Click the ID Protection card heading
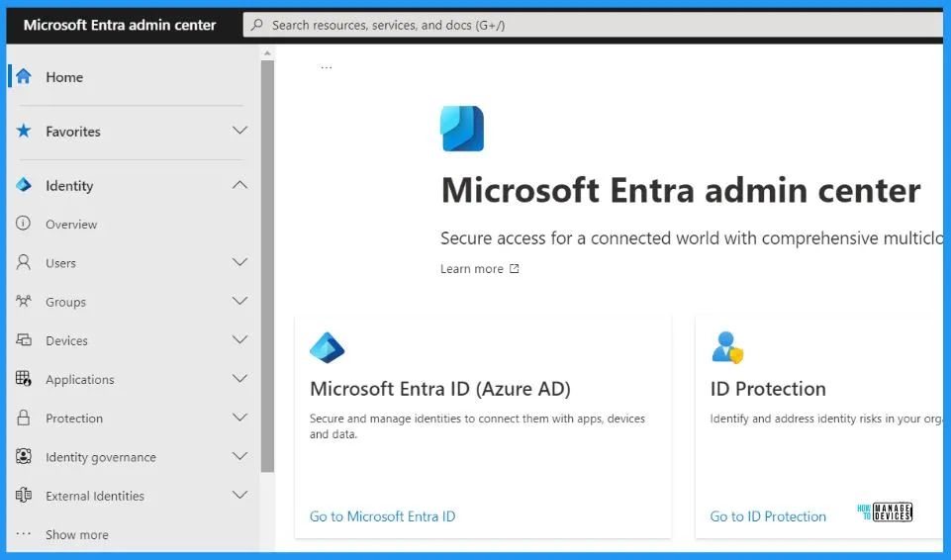This screenshot has height=560, width=951. click(x=768, y=389)
